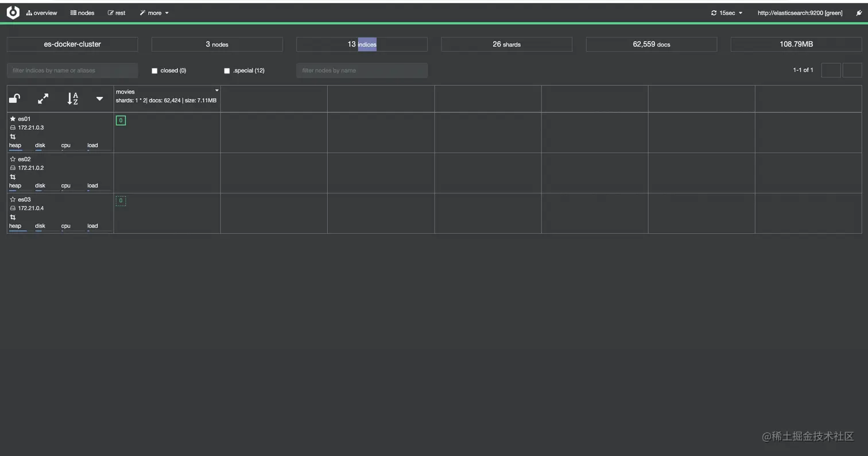This screenshot has width=868, height=456.
Task: Open the 15sec refresh interval dropdown
Action: pyautogui.click(x=727, y=13)
